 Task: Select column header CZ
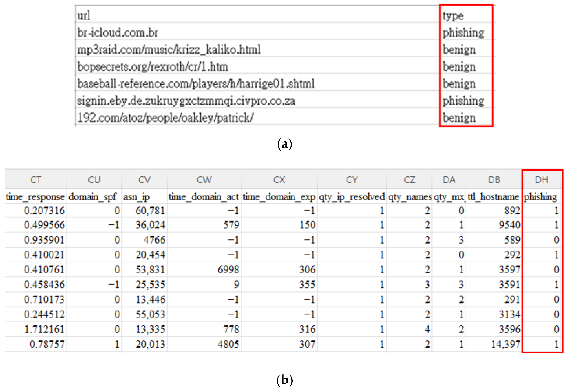409,180
